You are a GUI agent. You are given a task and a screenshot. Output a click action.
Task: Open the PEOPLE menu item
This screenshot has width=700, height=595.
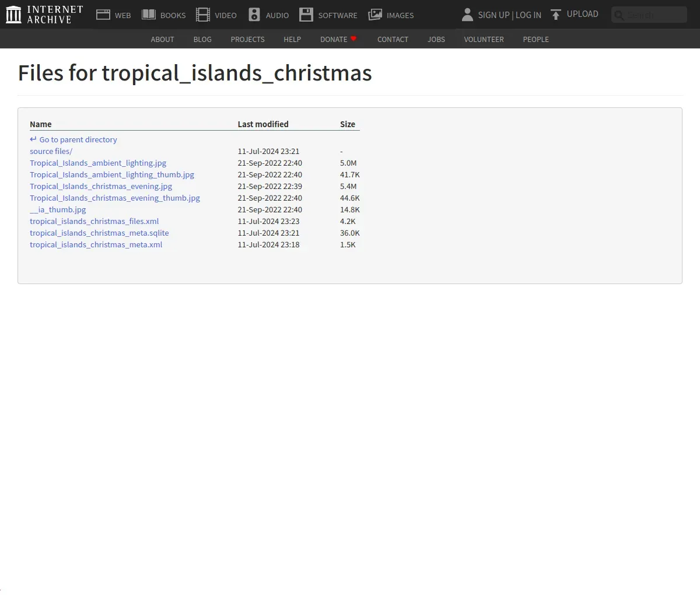[x=535, y=39]
